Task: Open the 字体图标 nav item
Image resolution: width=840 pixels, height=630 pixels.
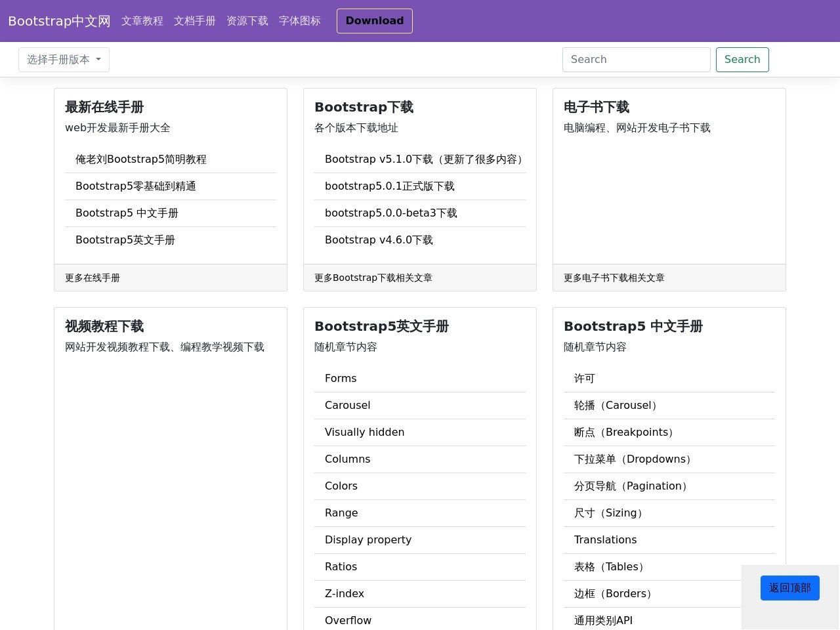Action: tap(300, 21)
